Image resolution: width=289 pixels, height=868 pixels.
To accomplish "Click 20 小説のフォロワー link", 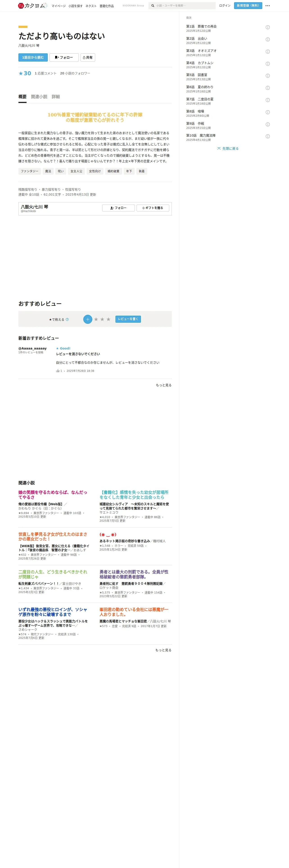I will point(75,73).
